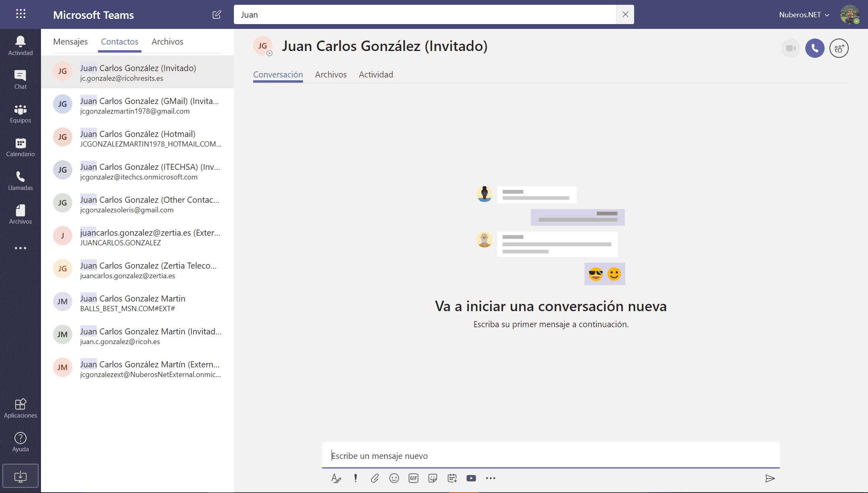Select contact jcgonzalezmartin1978@gmail.com
The height and width of the screenshot is (493, 868).
137,105
